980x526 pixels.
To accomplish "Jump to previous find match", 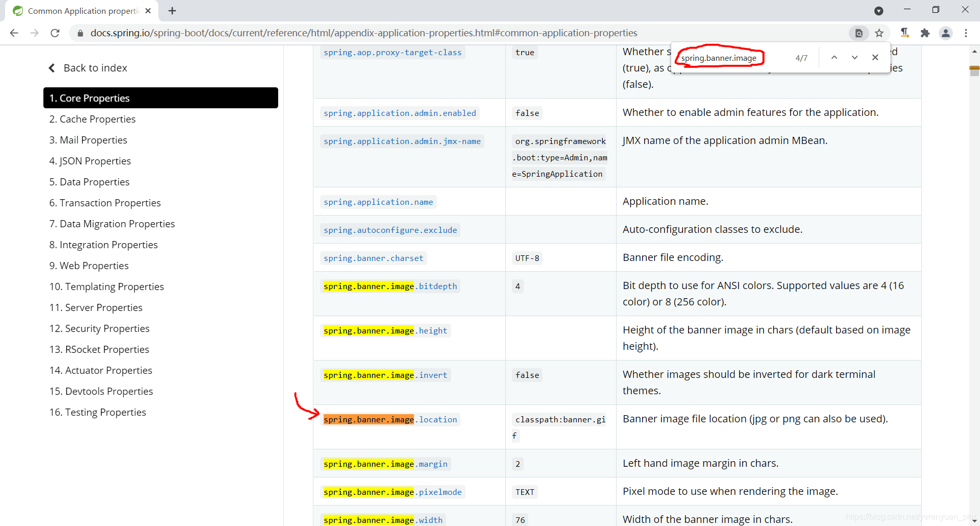I will pos(834,57).
